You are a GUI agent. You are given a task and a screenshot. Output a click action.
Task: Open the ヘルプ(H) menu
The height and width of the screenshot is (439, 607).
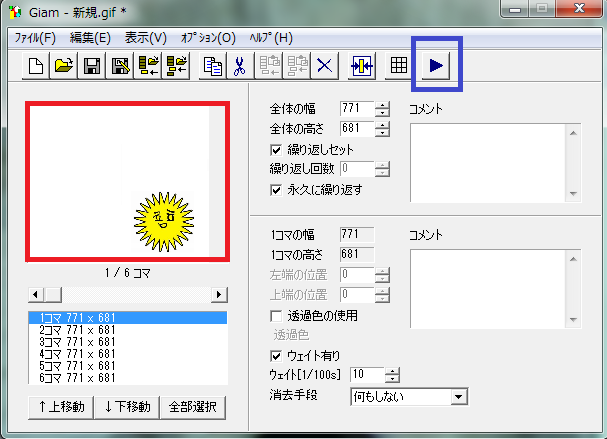click(271, 38)
